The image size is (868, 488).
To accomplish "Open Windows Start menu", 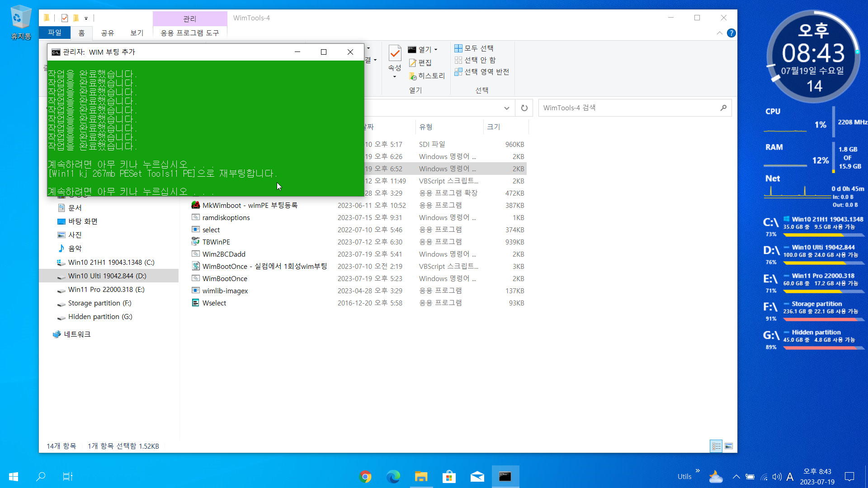I will (14, 477).
